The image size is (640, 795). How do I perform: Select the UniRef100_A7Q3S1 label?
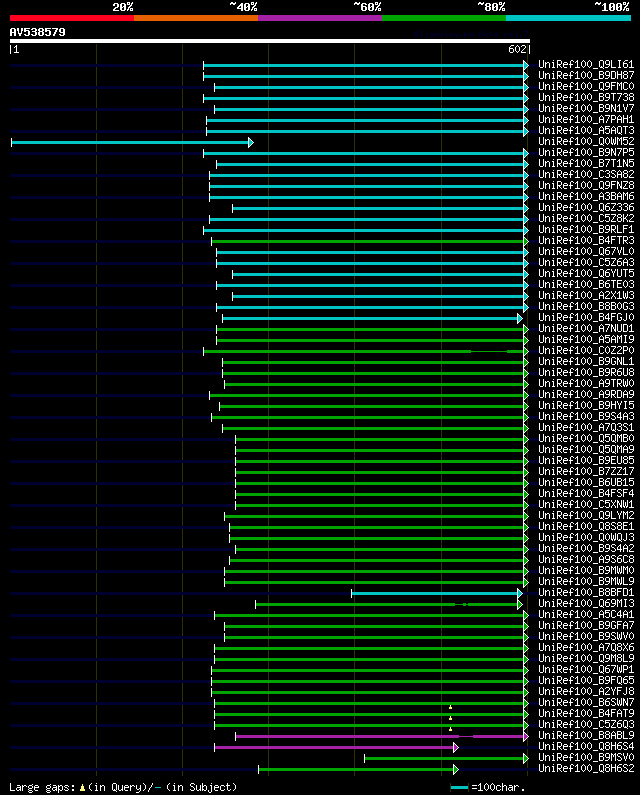[x=586, y=427]
